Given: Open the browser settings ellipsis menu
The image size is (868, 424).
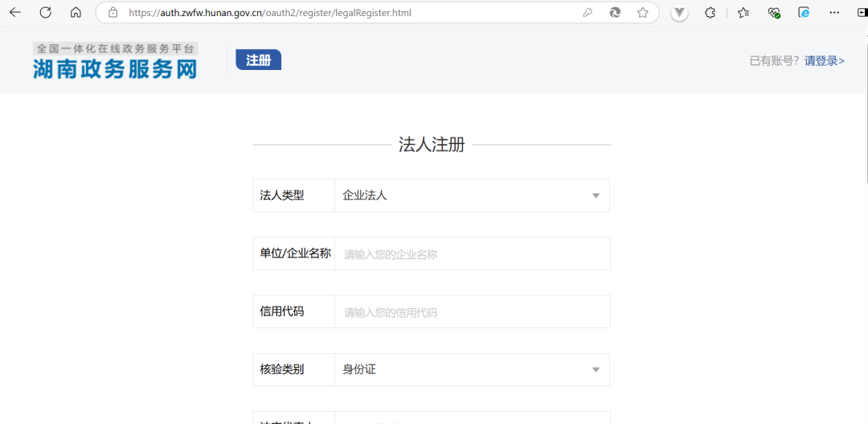Looking at the screenshot, I should point(834,13).
